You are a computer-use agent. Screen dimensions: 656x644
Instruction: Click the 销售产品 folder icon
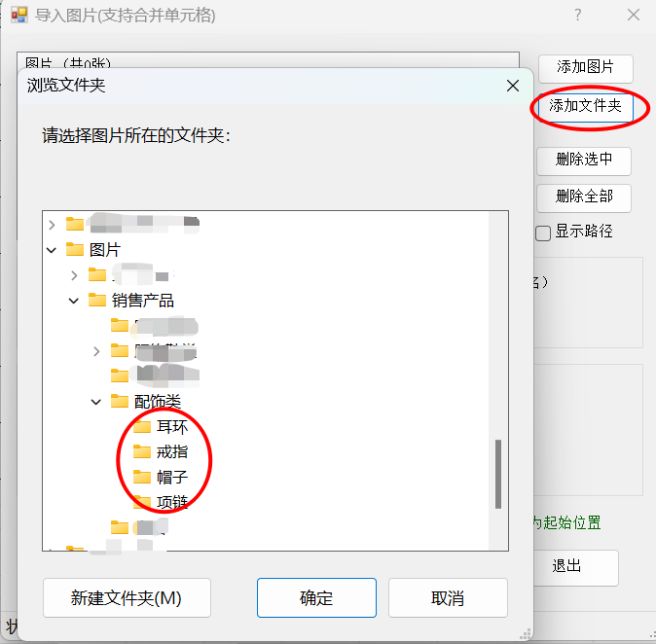click(97, 300)
